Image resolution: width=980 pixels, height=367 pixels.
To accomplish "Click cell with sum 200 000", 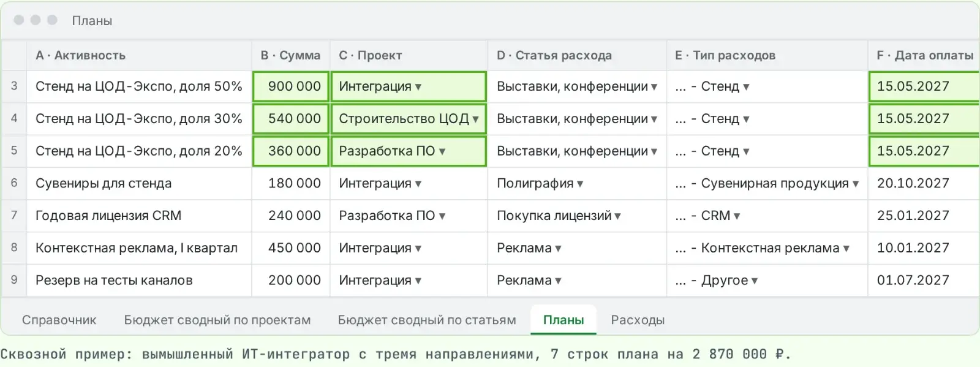I will [291, 281].
